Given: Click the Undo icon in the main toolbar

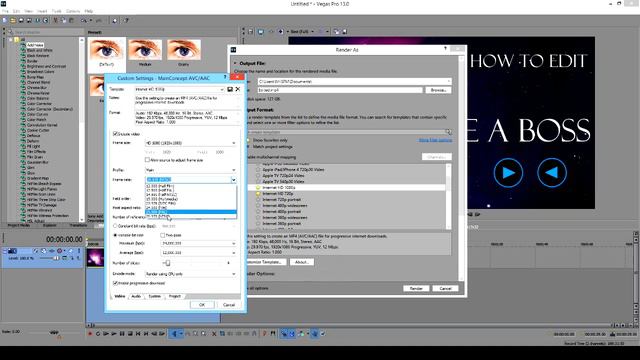Looking at the screenshot, I should click(84, 20).
